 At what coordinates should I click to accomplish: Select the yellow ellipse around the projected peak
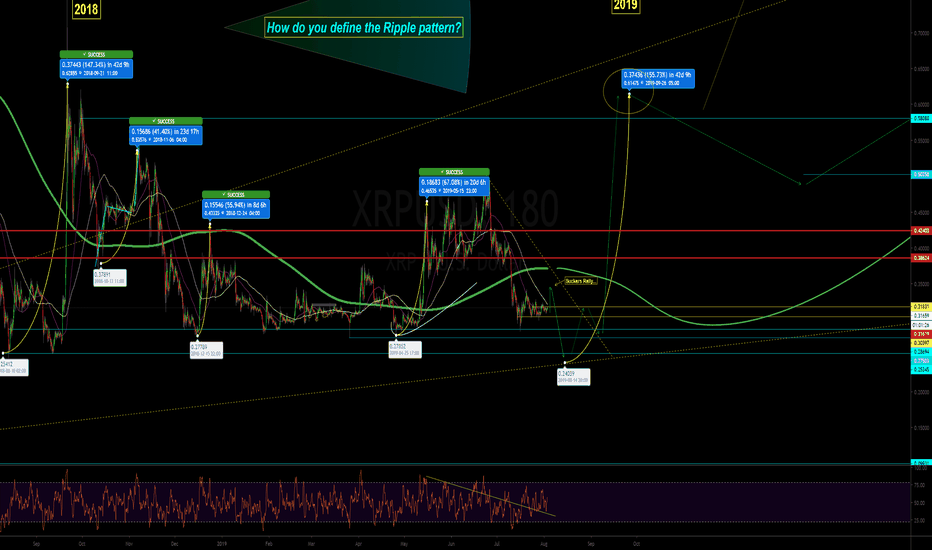tap(628, 92)
